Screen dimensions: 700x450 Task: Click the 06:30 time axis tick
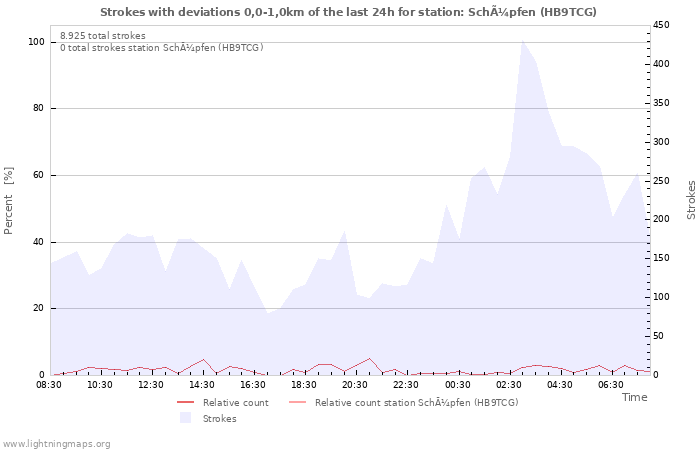pyautogui.click(x=610, y=385)
